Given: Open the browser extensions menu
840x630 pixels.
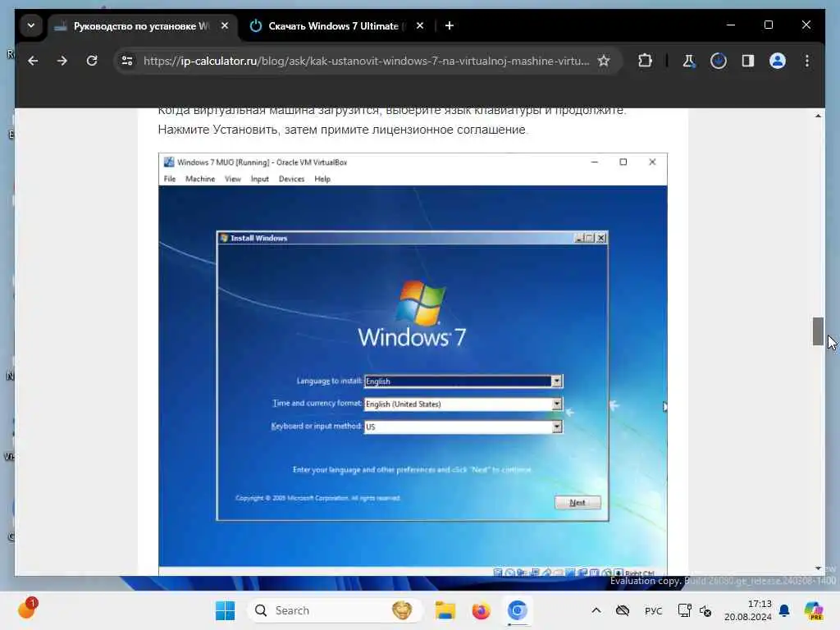Looking at the screenshot, I should pyautogui.click(x=645, y=61).
